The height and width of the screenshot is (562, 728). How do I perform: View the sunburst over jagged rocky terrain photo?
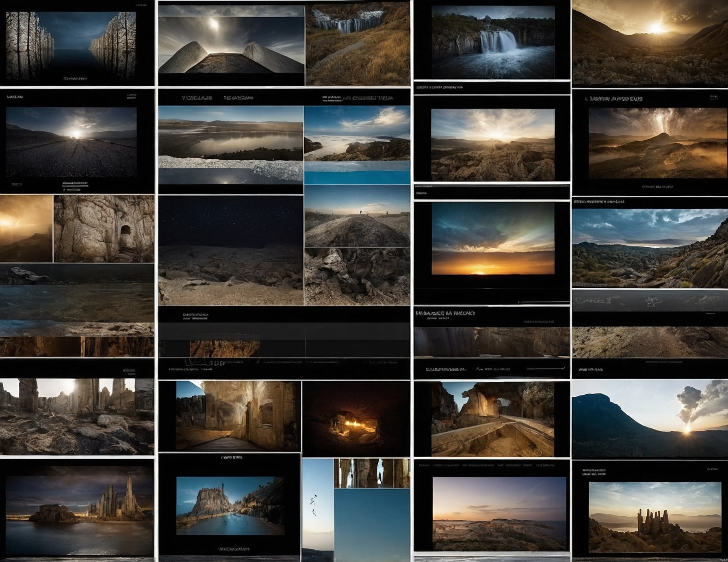[493, 145]
